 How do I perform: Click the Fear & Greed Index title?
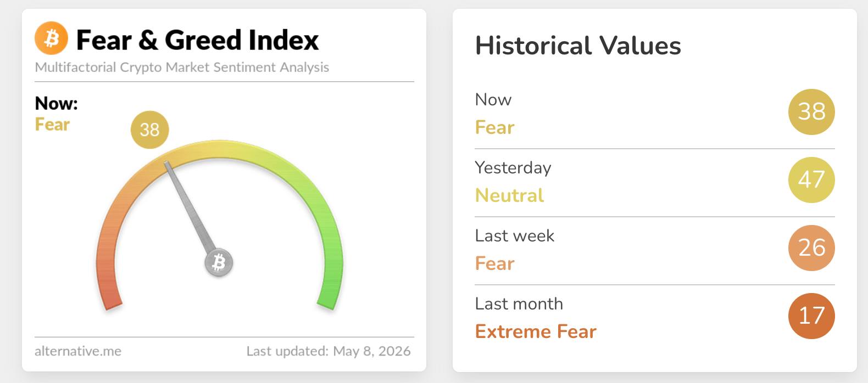[x=197, y=40]
